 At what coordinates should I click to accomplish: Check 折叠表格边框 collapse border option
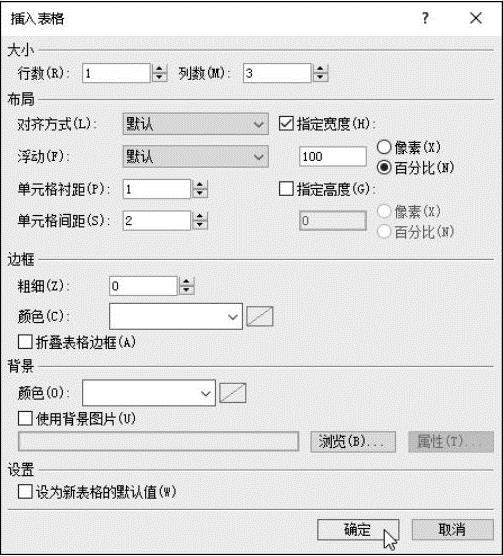(x=25, y=342)
